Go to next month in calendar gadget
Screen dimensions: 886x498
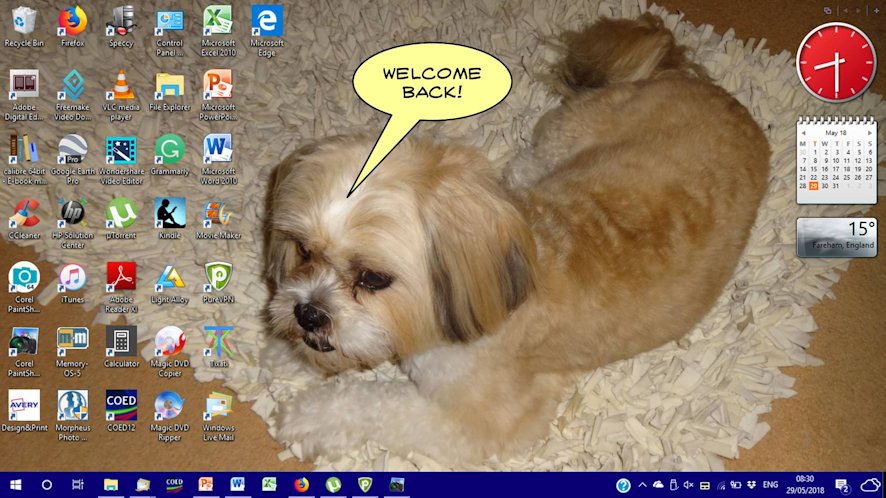(x=869, y=132)
